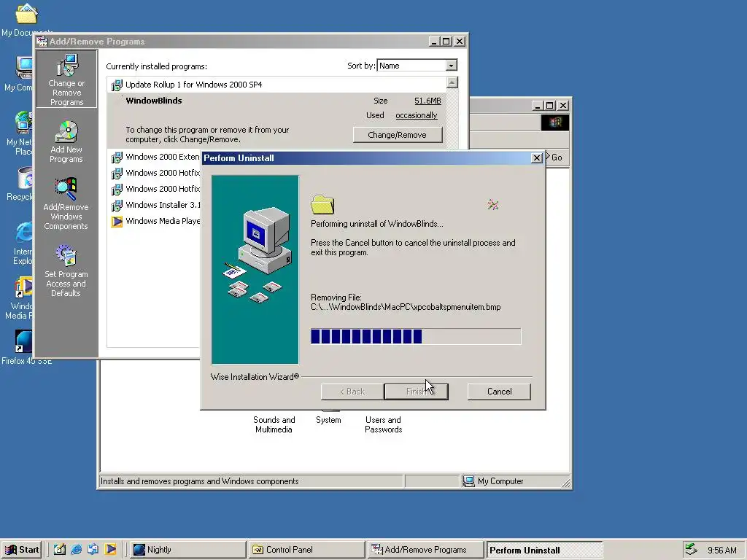Open Set Program Access and Defaults icon
The height and width of the screenshot is (560, 747).
(x=66, y=271)
